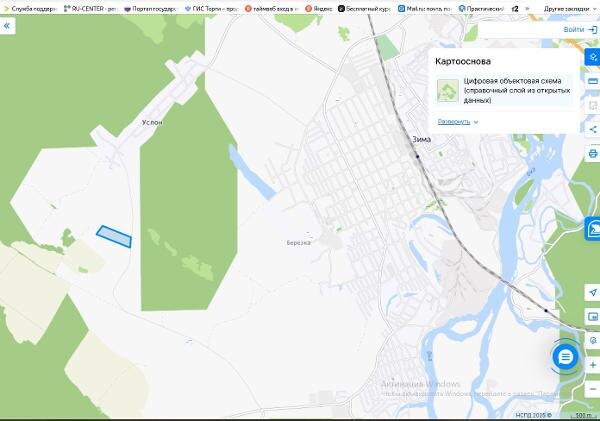Open the blue chat support bubble
Image resolution: width=600 pixels, height=421 pixels.
pyautogui.click(x=565, y=357)
